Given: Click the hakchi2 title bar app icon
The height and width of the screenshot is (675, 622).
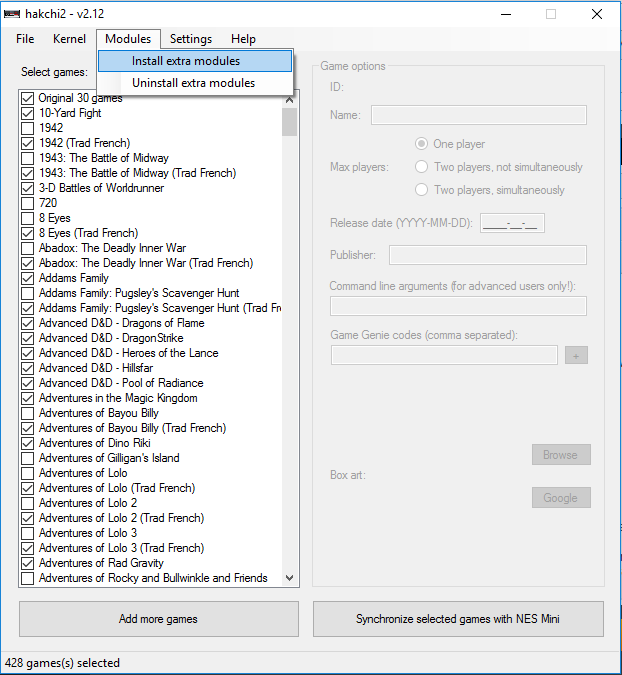Looking at the screenshot, I should [x=12, y=14].
